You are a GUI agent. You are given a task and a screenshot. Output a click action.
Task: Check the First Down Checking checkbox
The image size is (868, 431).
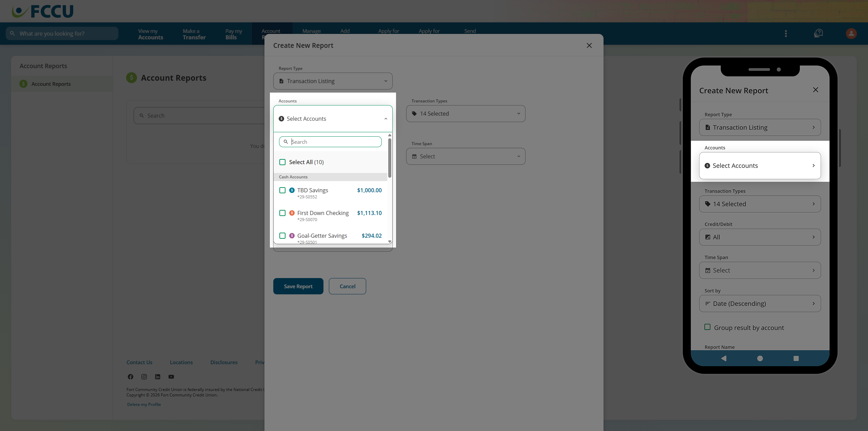coord(282,213)
